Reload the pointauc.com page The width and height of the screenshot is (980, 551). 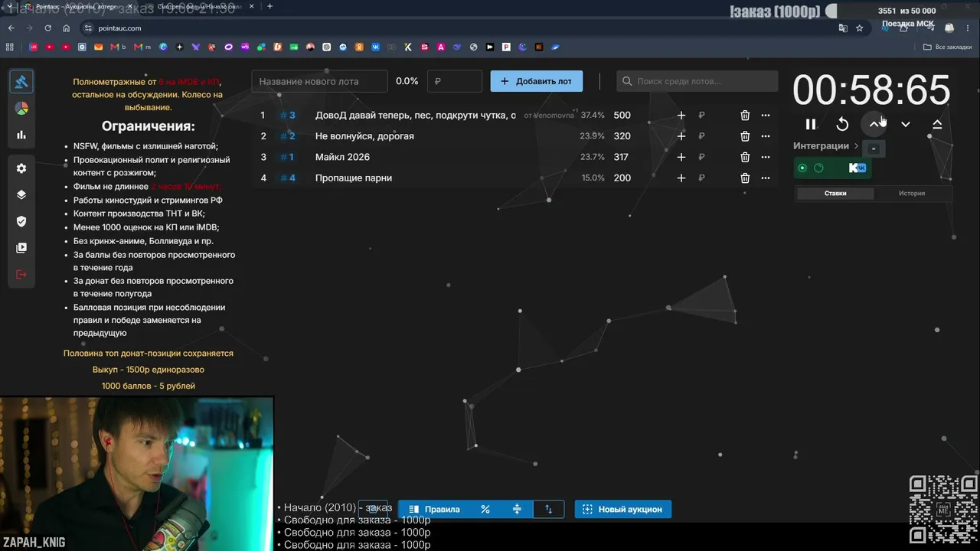click(x=47, y=28)
